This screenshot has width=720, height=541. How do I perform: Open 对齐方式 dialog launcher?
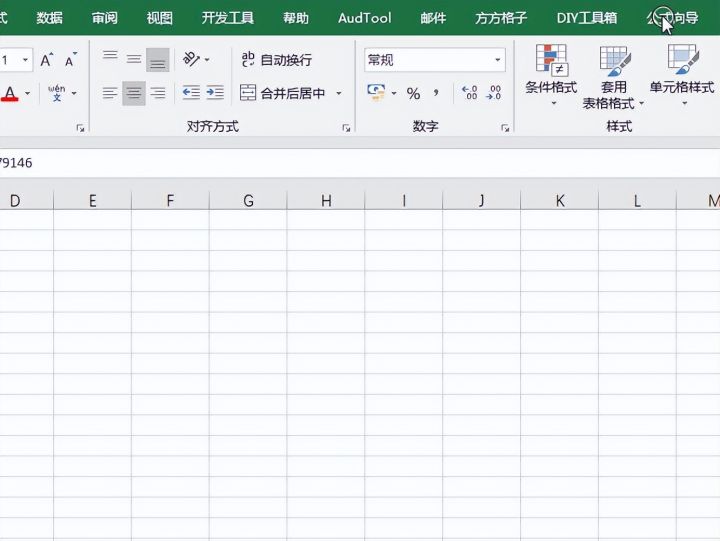[346, 128]
